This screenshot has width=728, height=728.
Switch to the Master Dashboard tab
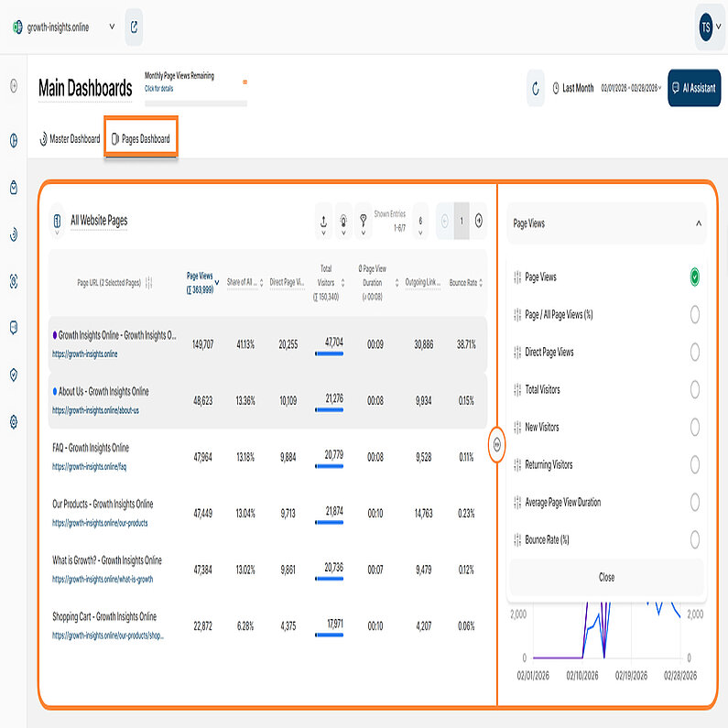(x=70, y=139)
